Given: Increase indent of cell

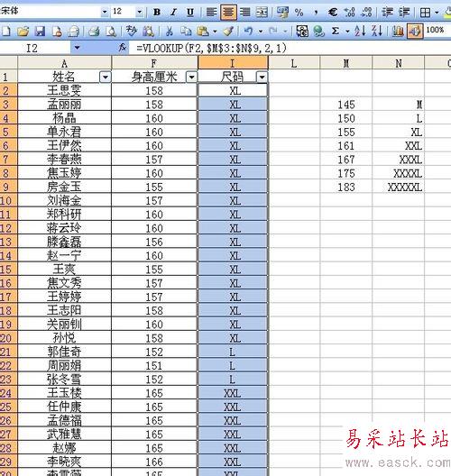Looking at the screenshot, I should (404, 12).
